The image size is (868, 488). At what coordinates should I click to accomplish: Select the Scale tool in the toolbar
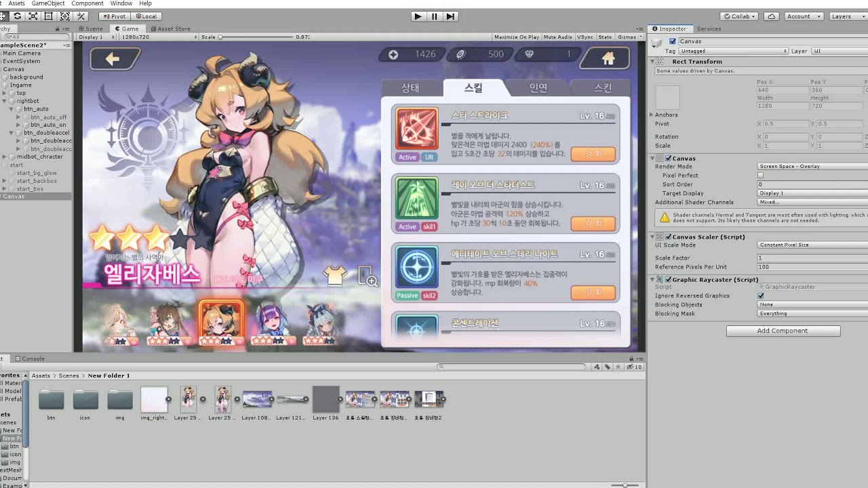click(33, 16)
